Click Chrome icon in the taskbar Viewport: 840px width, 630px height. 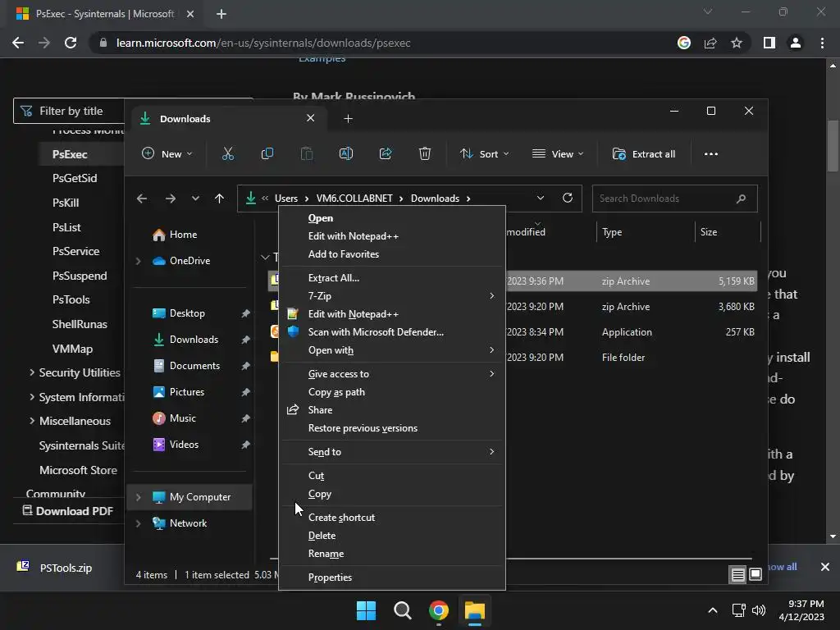pos(439,610)
